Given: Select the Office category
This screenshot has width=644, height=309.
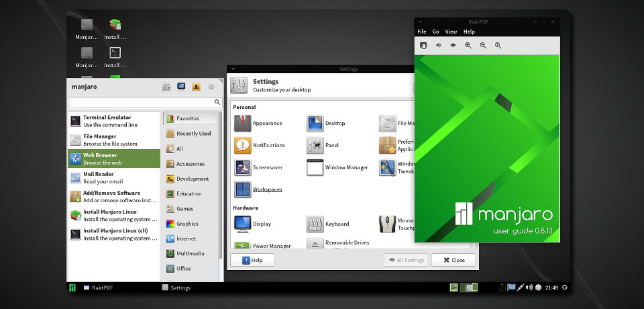Looking at the screenshot, I should pos(190,268).
